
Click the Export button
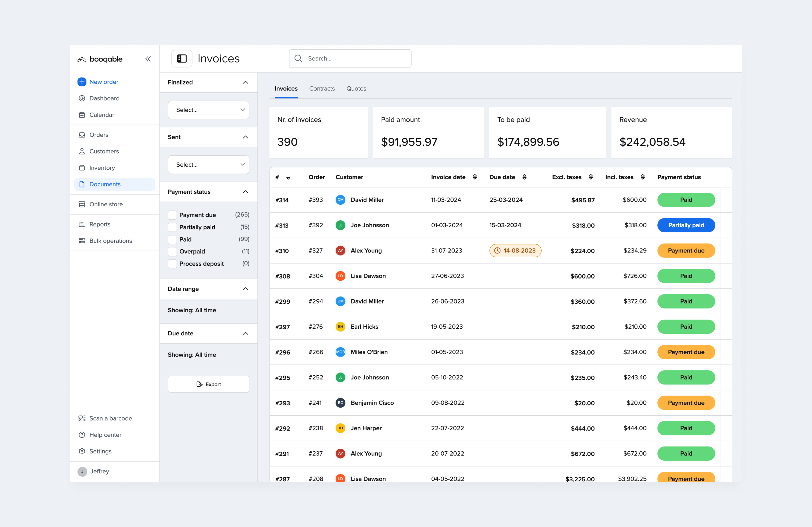pyautogui.click(x=208, y=384)
